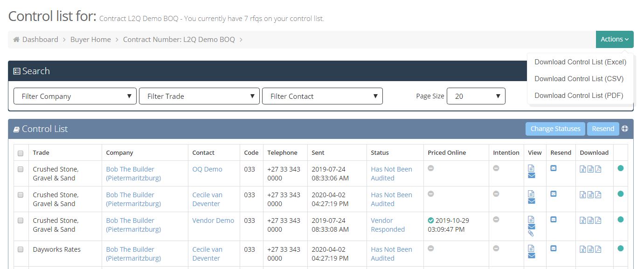Screen dimensions: 644x269
Task: Download the Excel file for Vendor Demo
Action: [583, 220]
